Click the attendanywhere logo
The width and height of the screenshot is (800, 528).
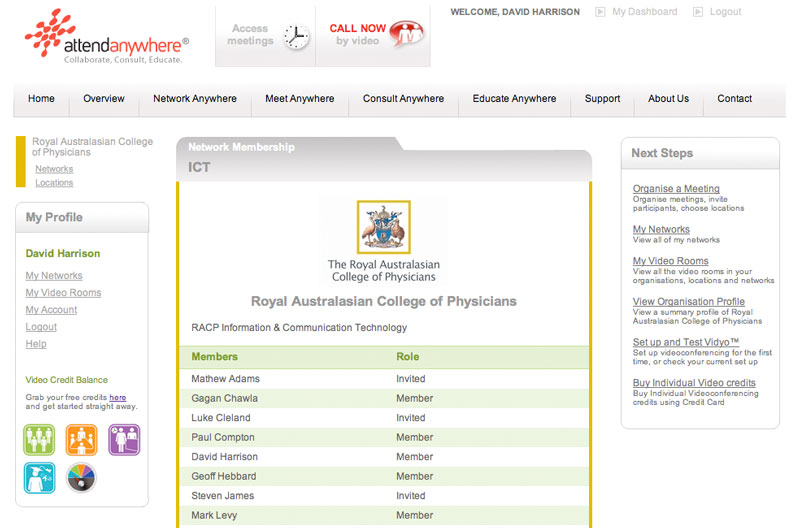coord(107,36)
